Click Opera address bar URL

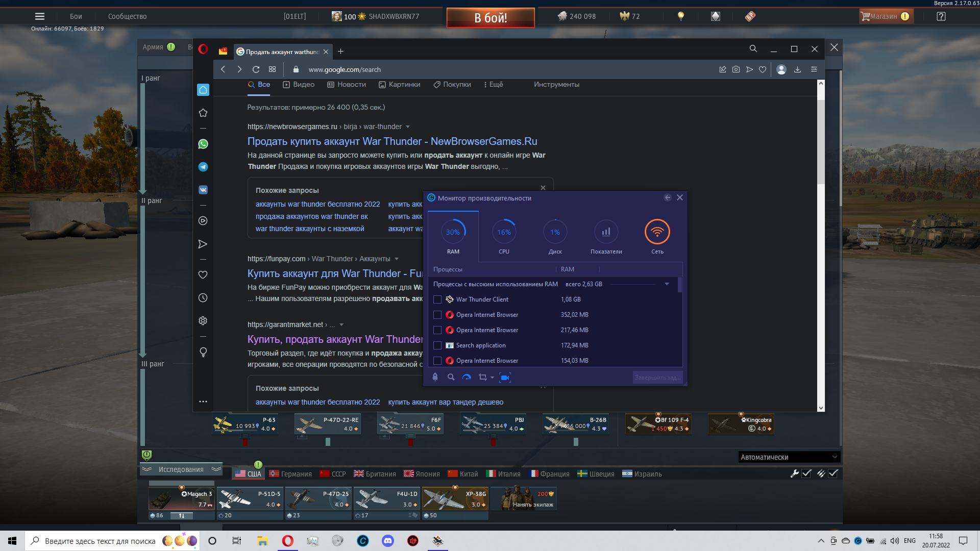pos(345,69)
